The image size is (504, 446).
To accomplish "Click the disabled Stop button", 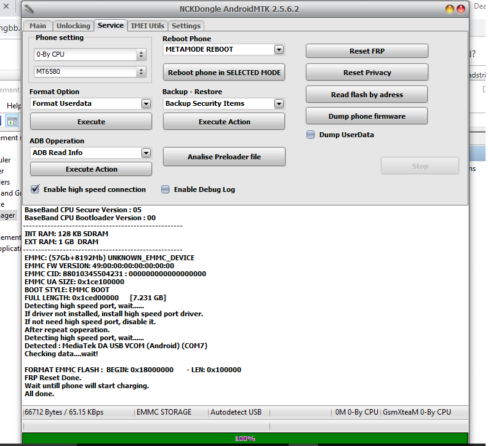I will (420, 166).
